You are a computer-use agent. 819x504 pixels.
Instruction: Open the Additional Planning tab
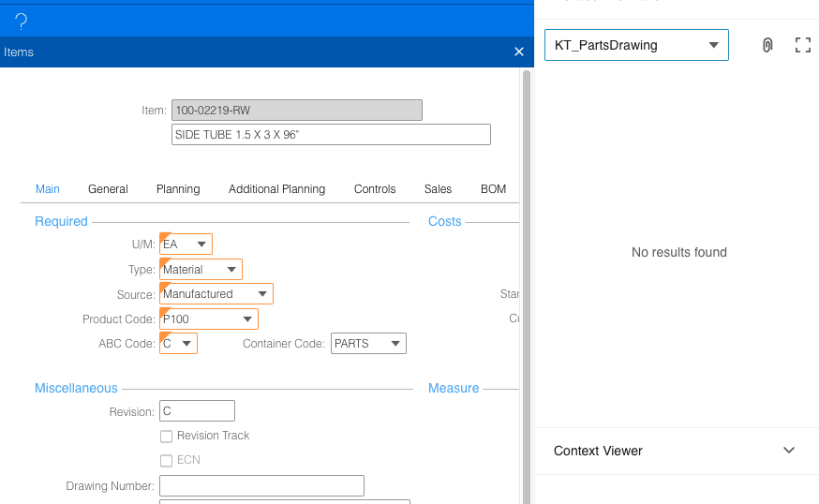click(x=276, y=189)
